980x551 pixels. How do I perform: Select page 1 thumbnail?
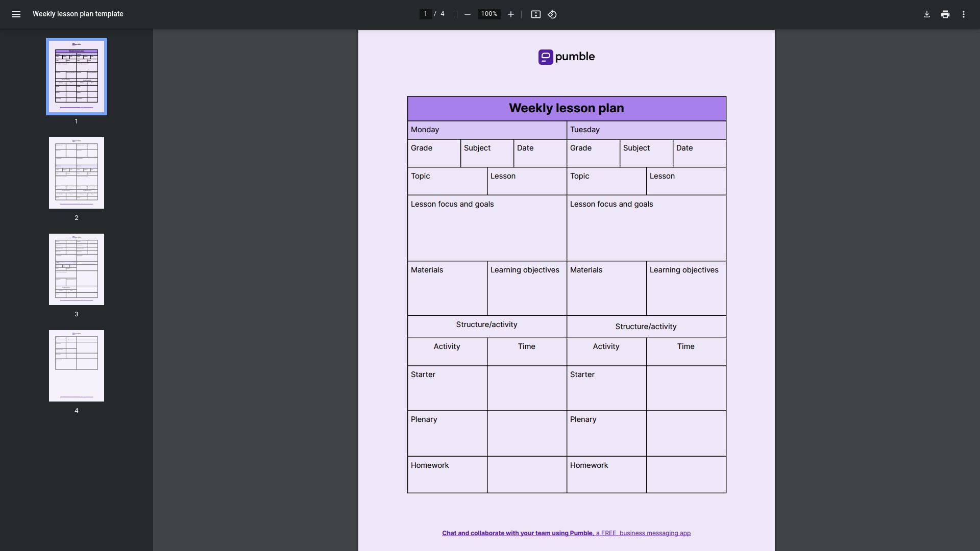(77, 77)
